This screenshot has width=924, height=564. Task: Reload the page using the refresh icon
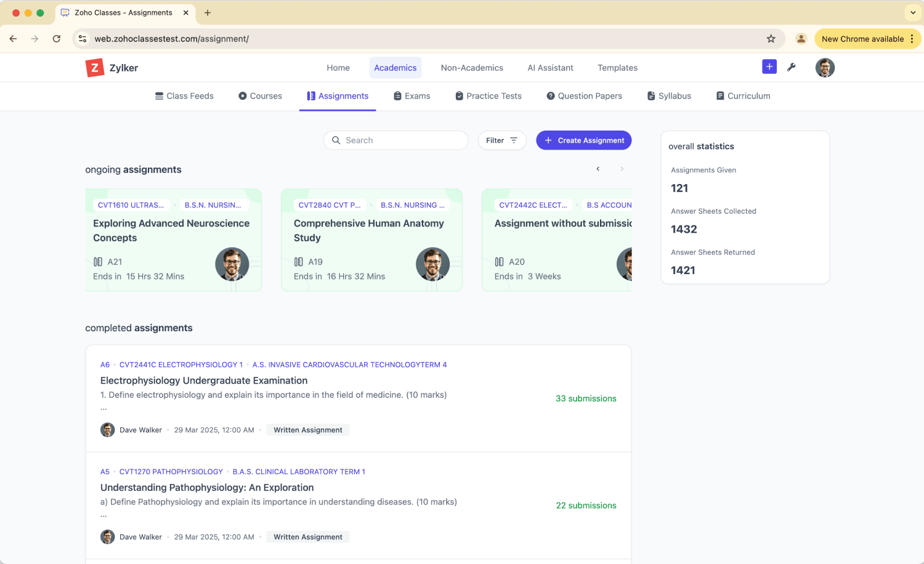point(57,39)
